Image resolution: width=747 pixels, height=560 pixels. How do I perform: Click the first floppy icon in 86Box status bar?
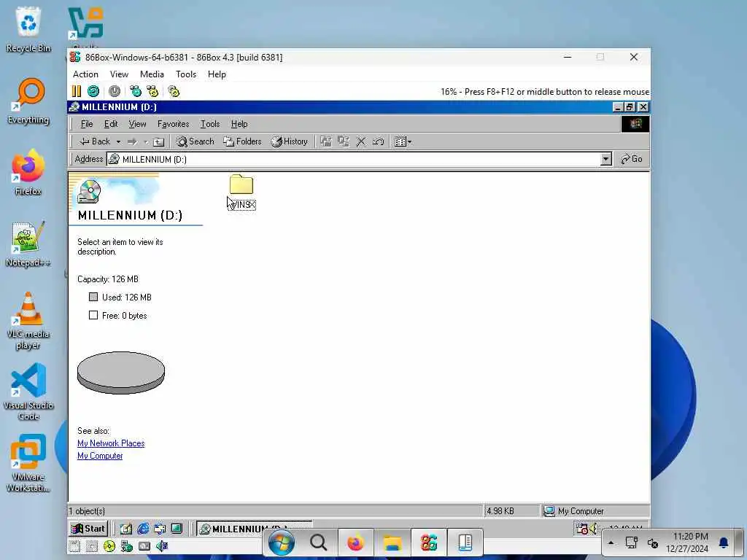(74, 546)
